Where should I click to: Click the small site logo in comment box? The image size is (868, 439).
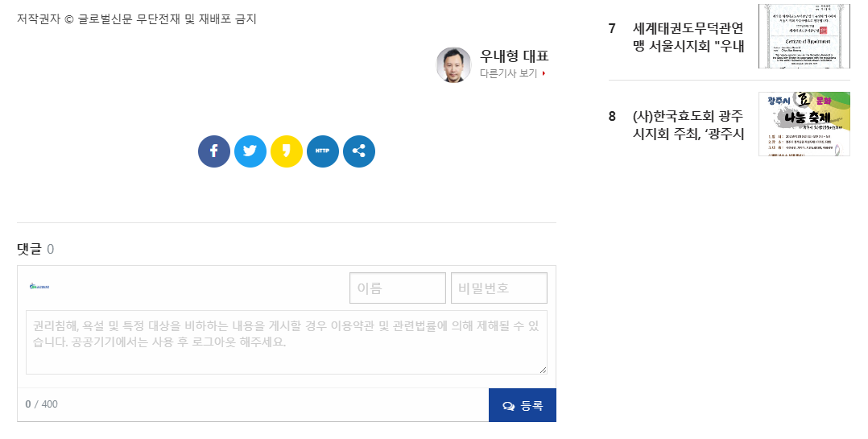pos(39,287)
